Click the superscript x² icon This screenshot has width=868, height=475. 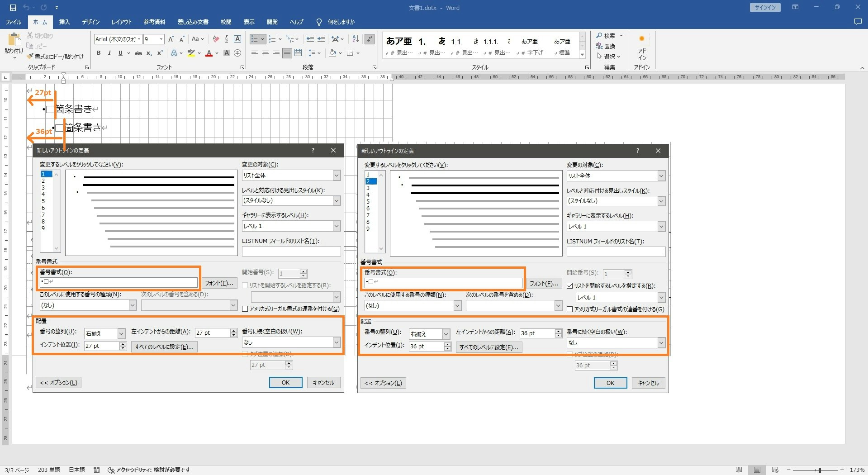[160, 53]
